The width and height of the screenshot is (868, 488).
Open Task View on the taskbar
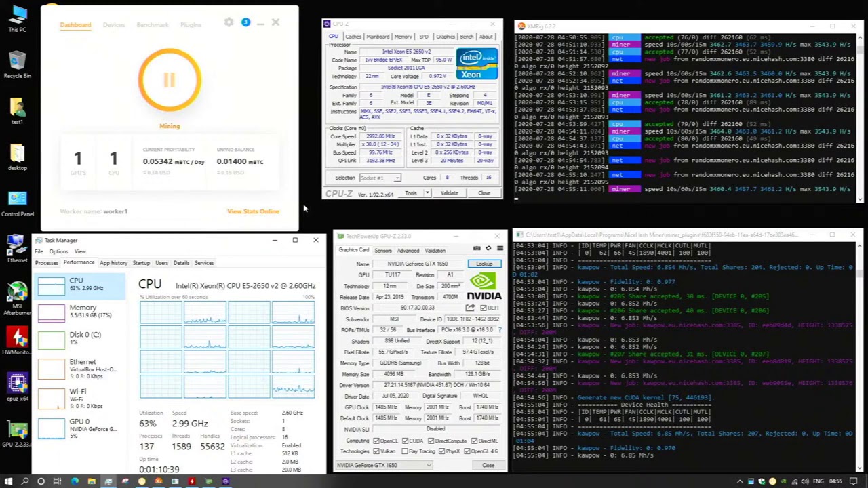(x=58, y=481)
